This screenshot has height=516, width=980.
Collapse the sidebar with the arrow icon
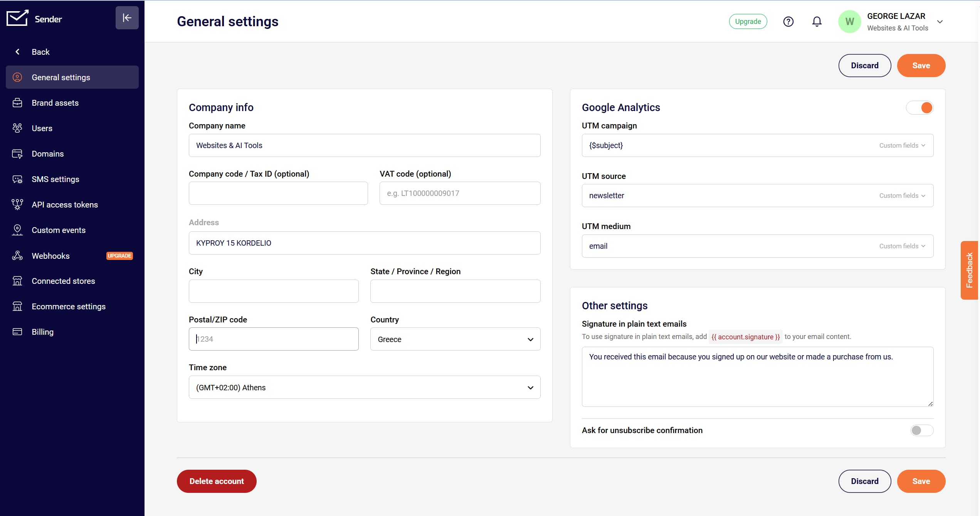[127, 18]
